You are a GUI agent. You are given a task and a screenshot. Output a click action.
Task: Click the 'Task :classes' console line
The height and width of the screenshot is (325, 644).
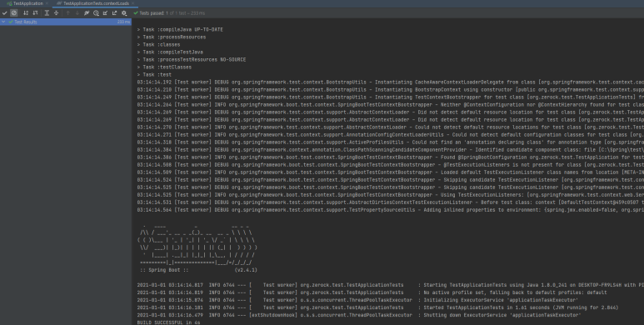click(x=158, y=44)
